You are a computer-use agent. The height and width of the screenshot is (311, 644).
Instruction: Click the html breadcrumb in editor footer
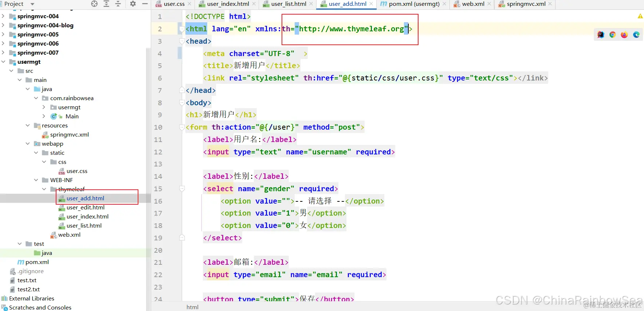192,307
